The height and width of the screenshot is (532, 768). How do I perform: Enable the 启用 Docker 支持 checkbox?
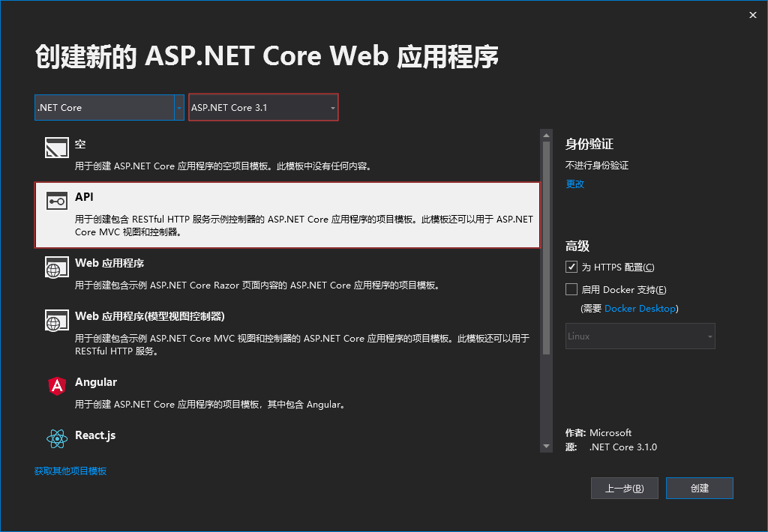pyautogui.click(x=571, y=289)
